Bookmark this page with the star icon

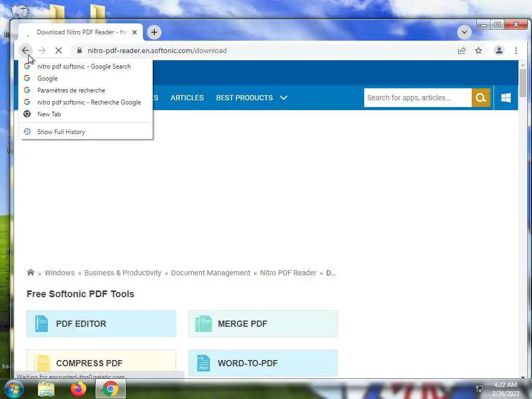[478, 50]
